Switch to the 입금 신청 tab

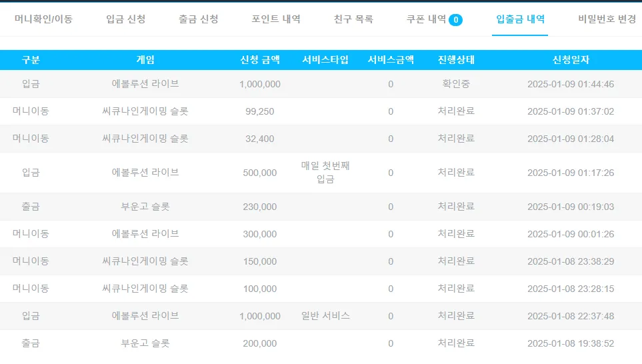pos(126,19)
